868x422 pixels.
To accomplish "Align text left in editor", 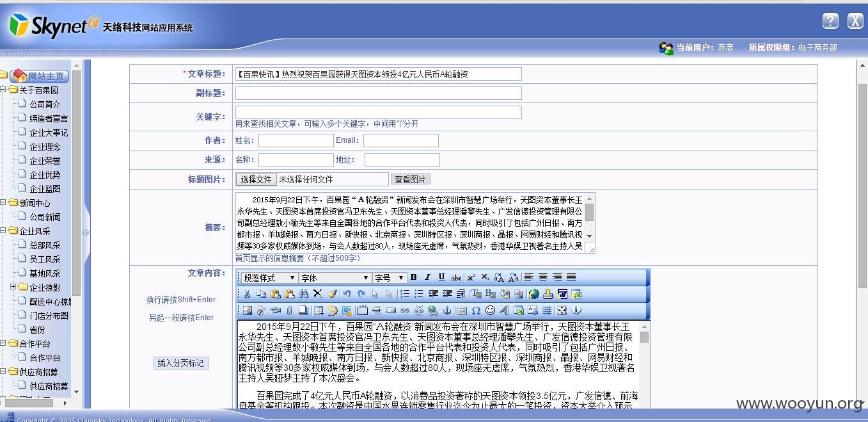I will [529, 277].
